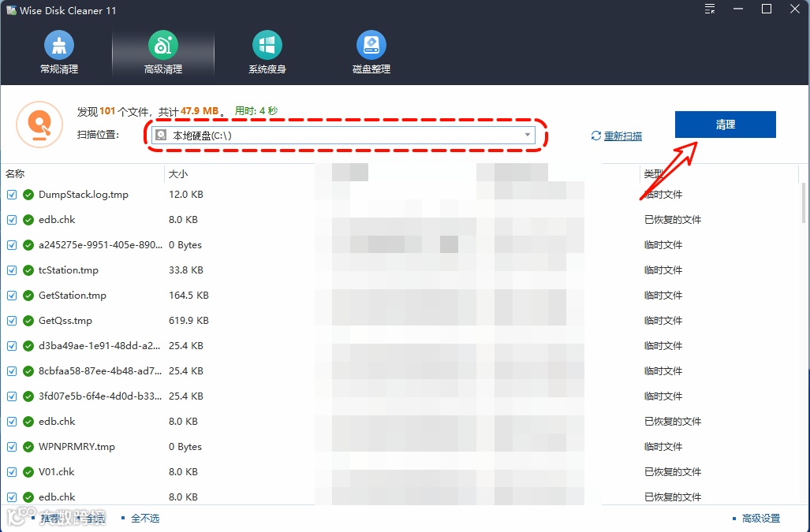Open the 系统瘦身 tab
The image size is (810, 532).
(x=267, y=53)
